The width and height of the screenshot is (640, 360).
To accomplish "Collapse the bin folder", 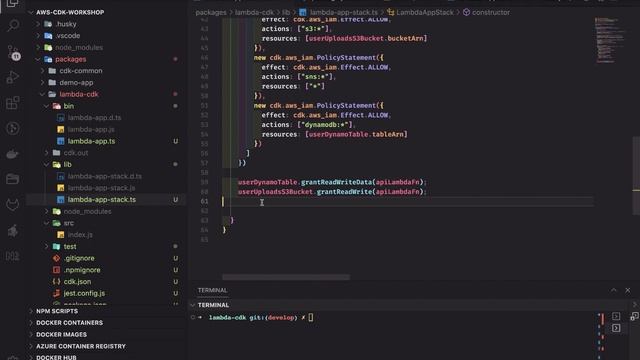I will 47,106.
